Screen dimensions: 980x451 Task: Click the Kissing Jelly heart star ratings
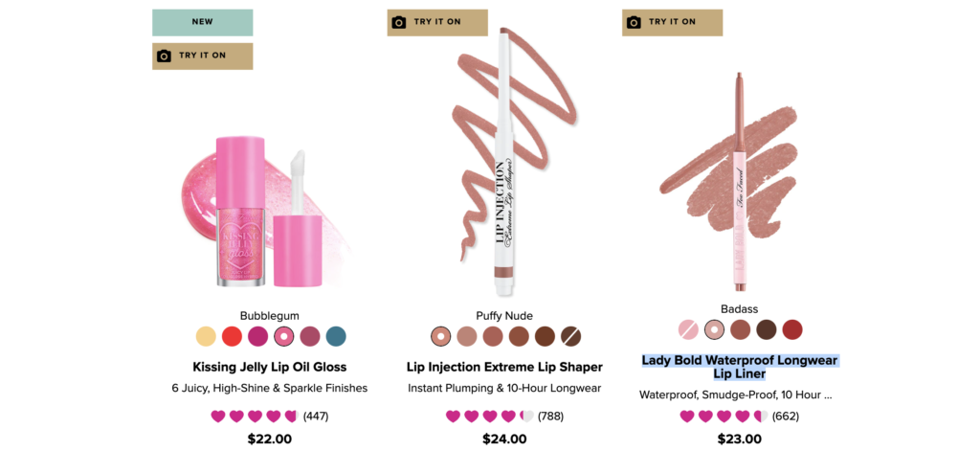255,416
